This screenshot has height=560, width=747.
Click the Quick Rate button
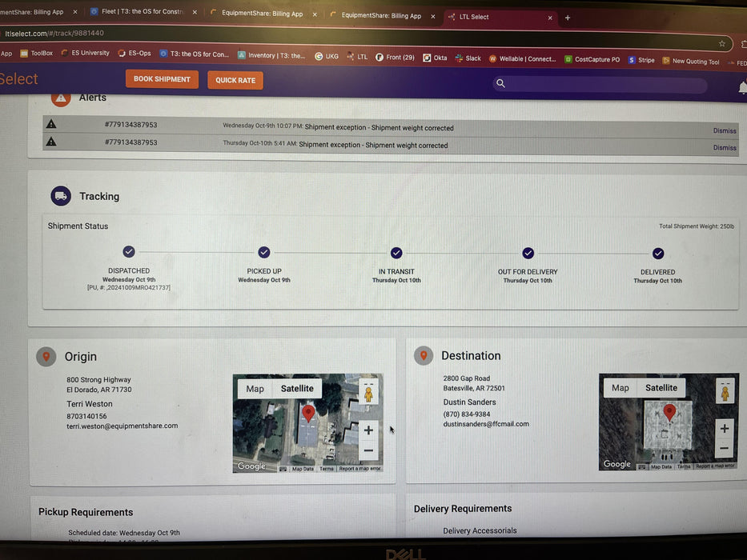(235, 80)
